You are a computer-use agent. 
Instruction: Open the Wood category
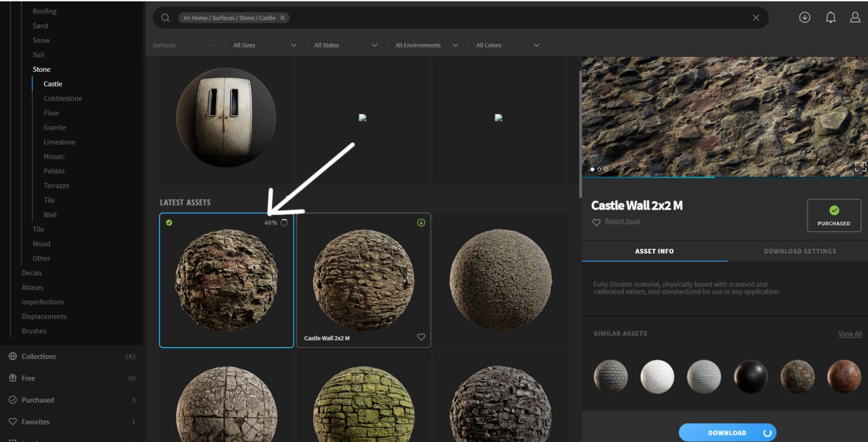[41, 243]
